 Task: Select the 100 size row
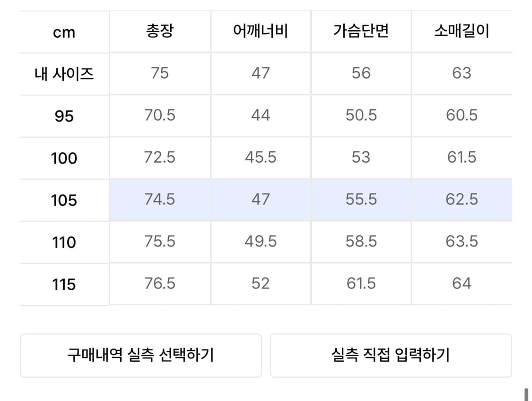click(64, 158)
